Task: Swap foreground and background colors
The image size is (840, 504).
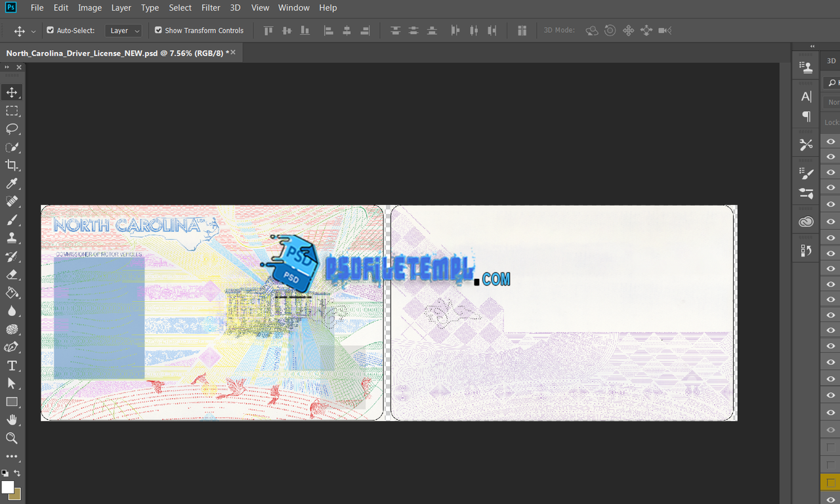Action: 18,472
